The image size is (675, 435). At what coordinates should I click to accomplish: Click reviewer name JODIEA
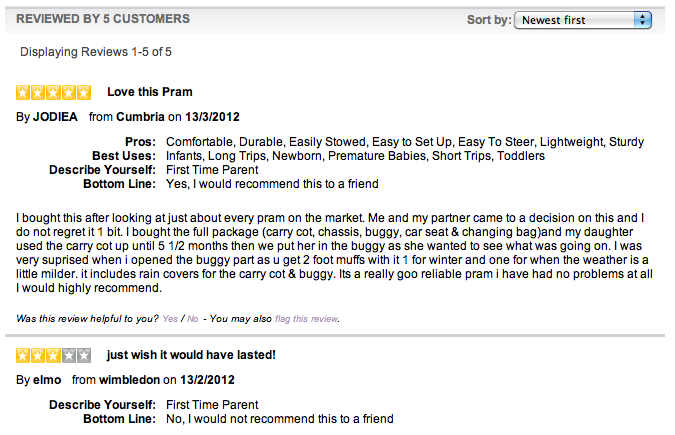pos(56,117)
